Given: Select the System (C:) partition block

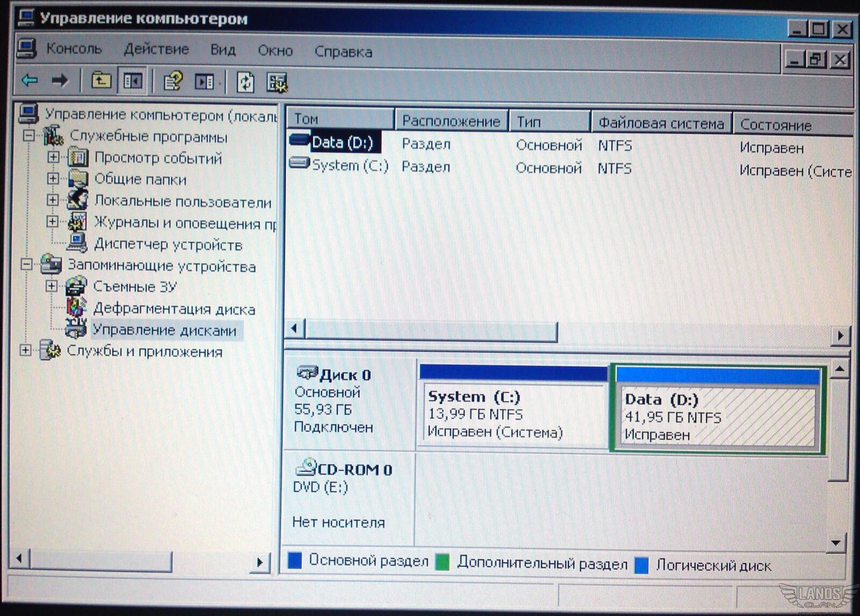Looking at the screenshot, I should 513,414.
